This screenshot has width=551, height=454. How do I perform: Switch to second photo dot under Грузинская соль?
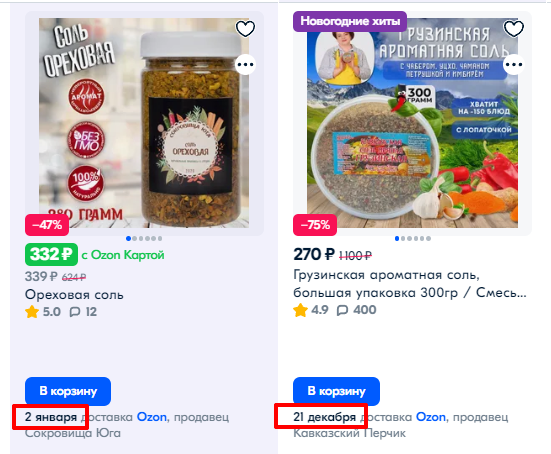[403, 239]
